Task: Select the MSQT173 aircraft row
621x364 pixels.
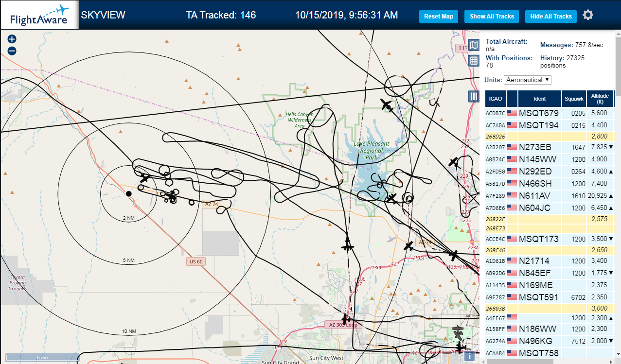Action: coord(550,239)
